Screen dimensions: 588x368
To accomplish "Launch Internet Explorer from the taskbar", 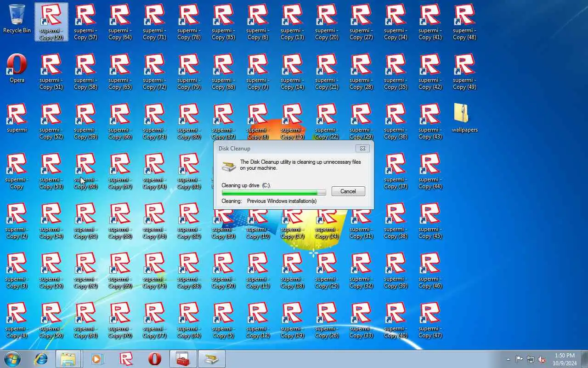I will click(41, 359).
